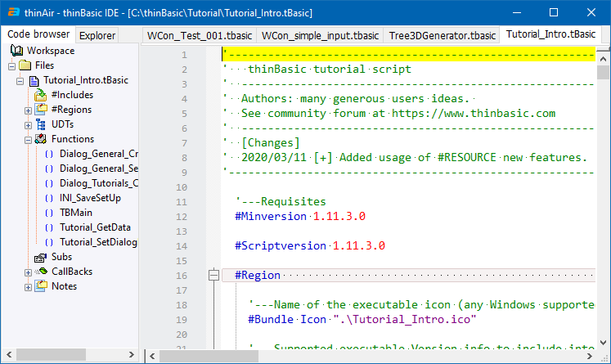The height and width of the screenshot is (364, 611).
Task: Click the Workspace book icon
Action: (x=16, y=51)
